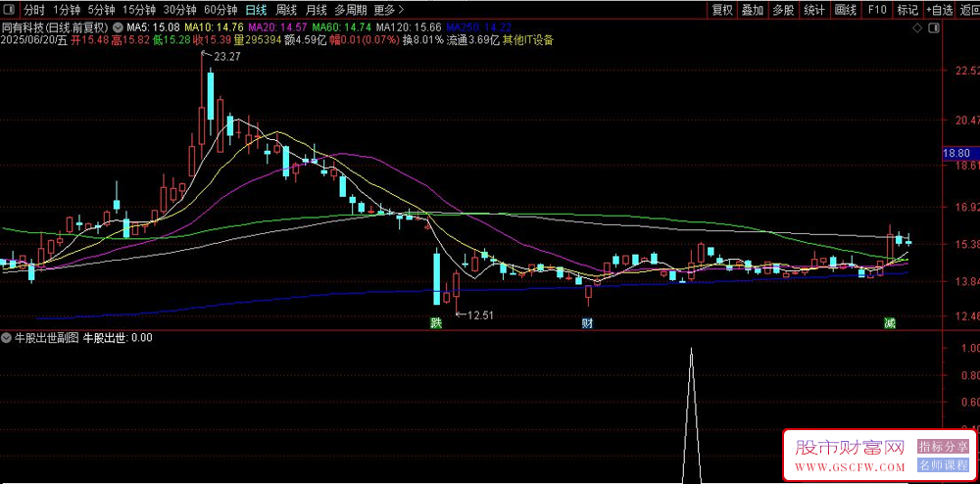Open the indicator dropdown next to 同有科技
Viewport: 980px width, 484px height.
[117, 28]
